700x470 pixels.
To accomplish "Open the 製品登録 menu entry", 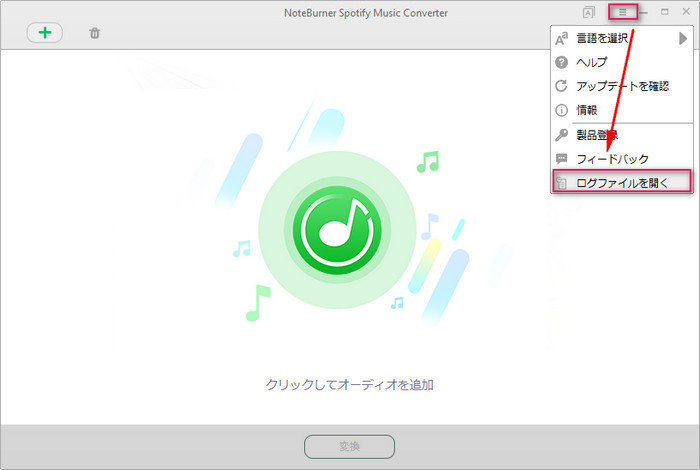I will coord(621,135).
